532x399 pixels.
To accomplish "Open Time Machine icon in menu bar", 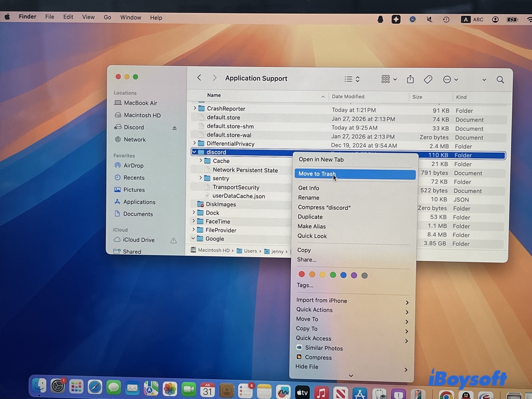I will tap(446, 20).
